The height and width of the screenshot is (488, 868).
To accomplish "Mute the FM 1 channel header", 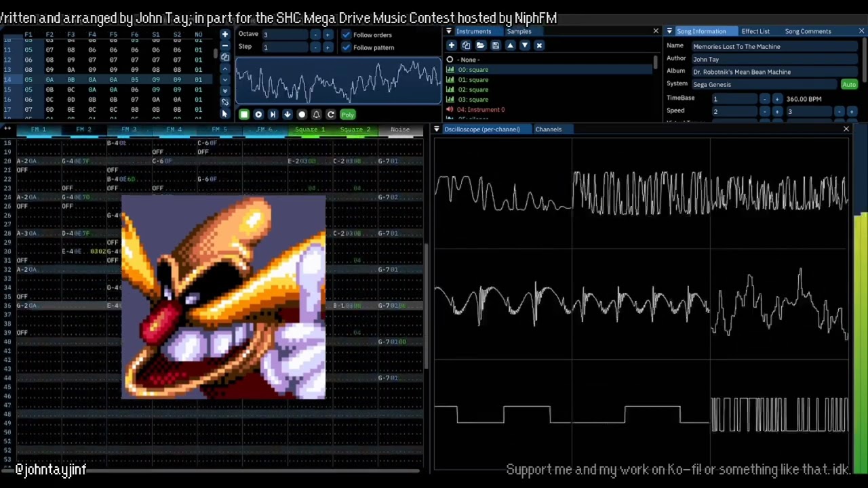I will 39,129.
